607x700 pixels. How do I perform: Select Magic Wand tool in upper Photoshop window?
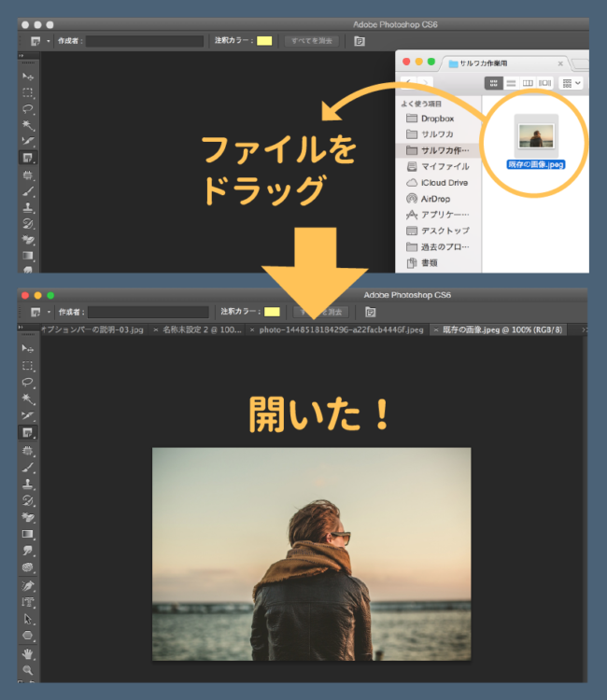coord(28,125)
